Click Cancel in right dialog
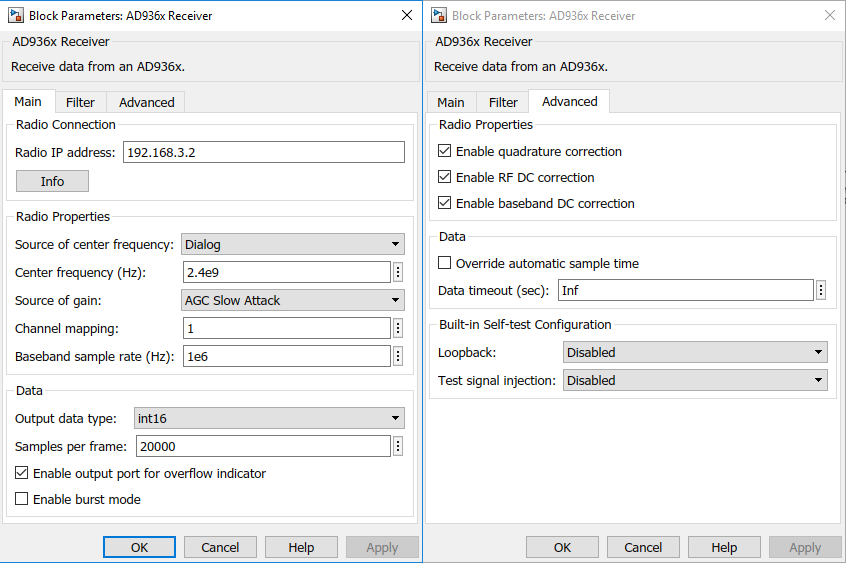Viewport: 846px width, 563px height. (643, 547)
